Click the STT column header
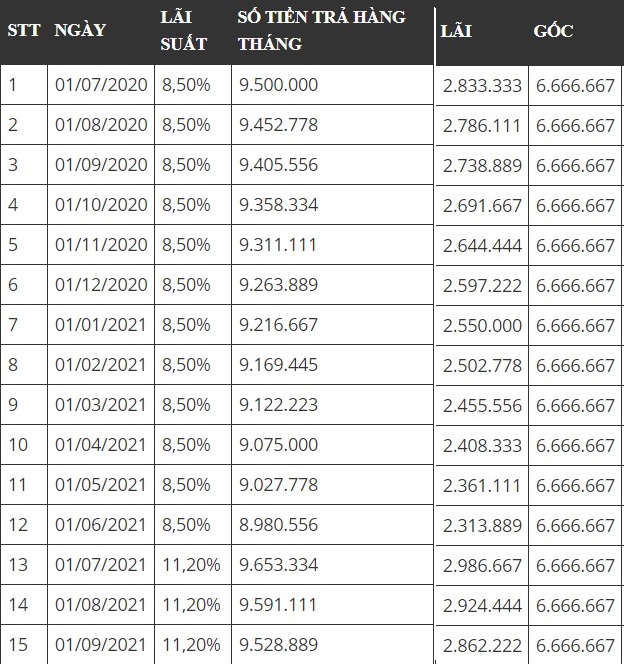Image resolution: width=624 pixels, height=664 pixels. point(23,30)
